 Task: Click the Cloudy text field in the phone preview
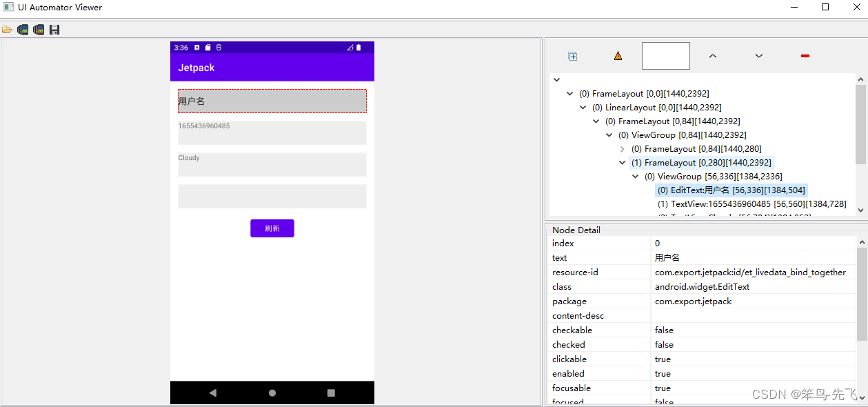[x=272, y=164]
